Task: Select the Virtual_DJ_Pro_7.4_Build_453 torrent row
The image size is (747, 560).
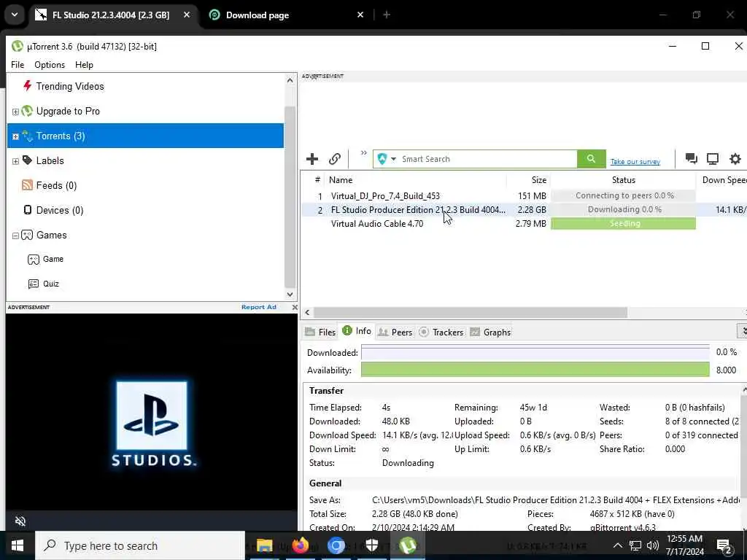Action: coord(524,195)
